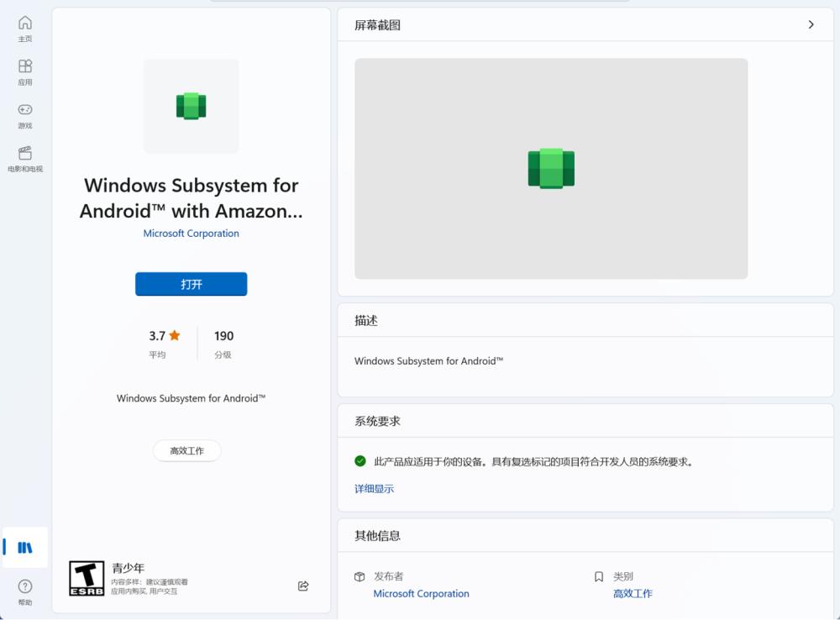
Task: Click the 高效工作 tag pill under the description
Action: (x=186, y=451)
